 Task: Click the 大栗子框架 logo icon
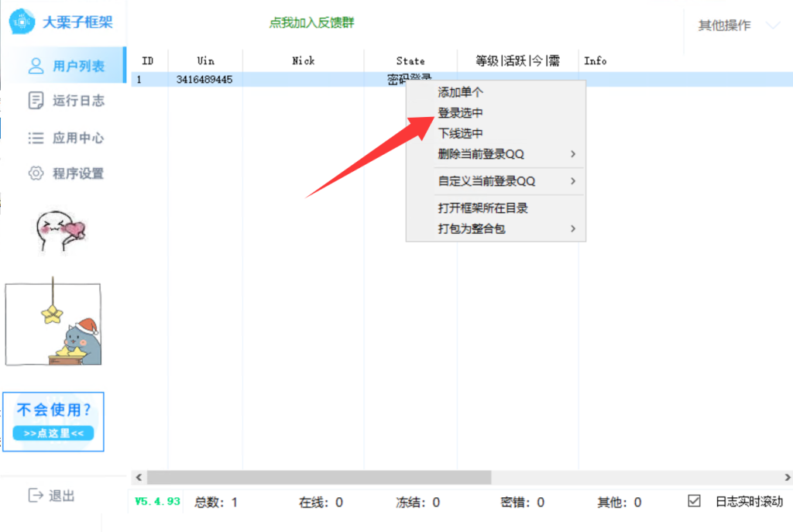click(21, 22)
